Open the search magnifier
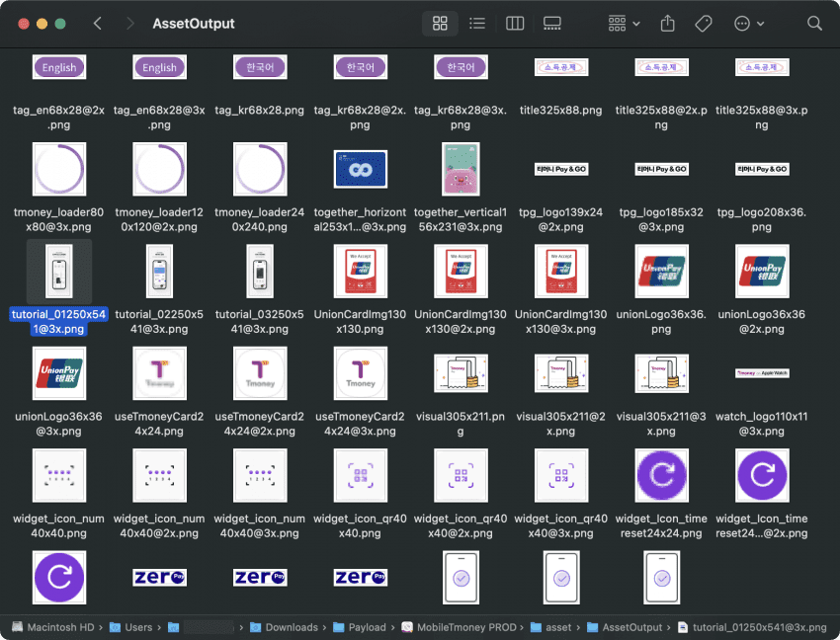 tap(814, 24)
